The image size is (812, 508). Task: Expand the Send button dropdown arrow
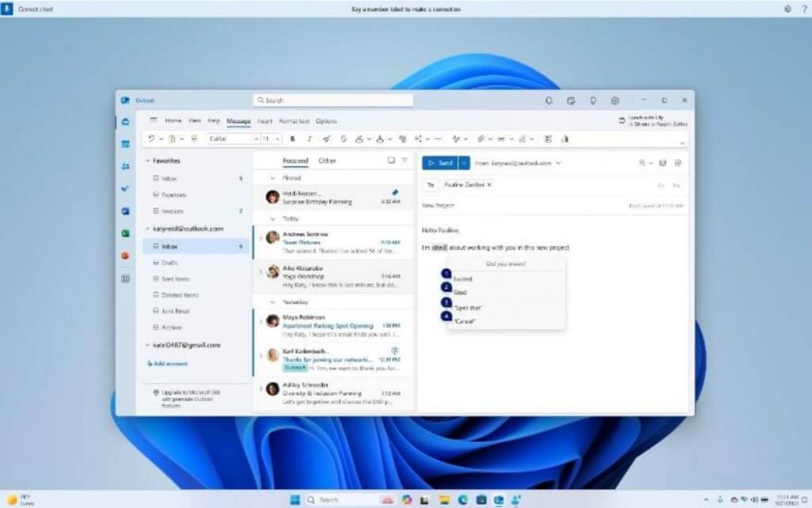[x=464, y=162]
